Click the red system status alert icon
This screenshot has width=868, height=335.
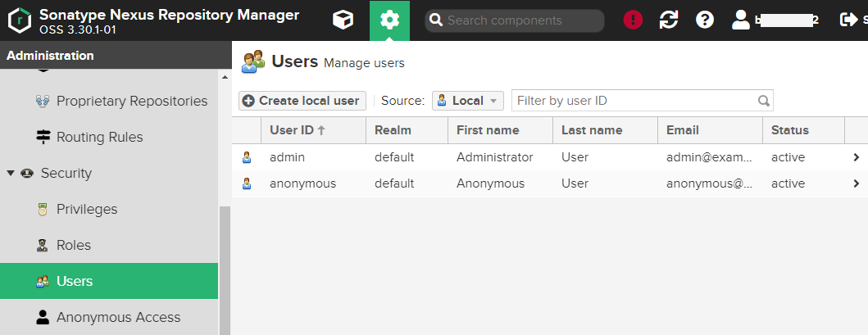click(x=633, y=20)
